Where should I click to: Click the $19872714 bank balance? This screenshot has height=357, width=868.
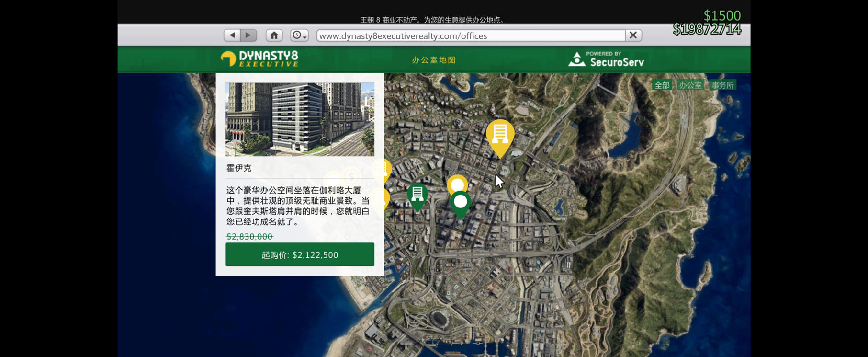point(707,30)
